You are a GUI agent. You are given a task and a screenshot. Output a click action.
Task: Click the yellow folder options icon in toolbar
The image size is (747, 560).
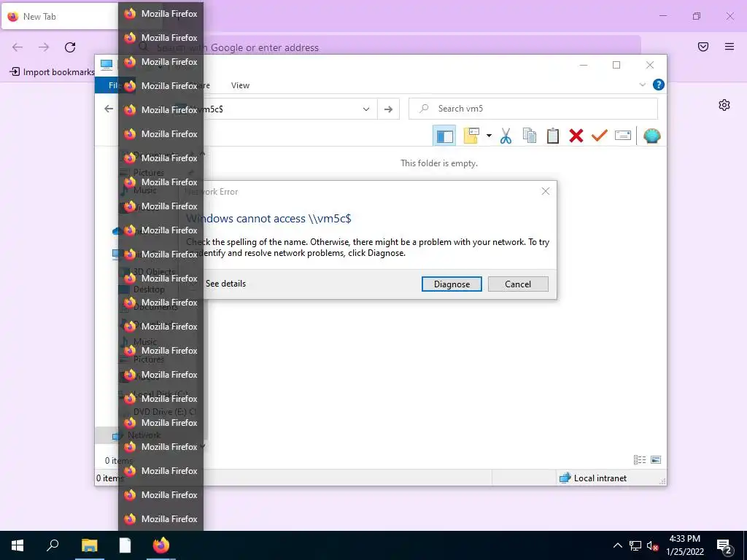click(x=471, y=136)
